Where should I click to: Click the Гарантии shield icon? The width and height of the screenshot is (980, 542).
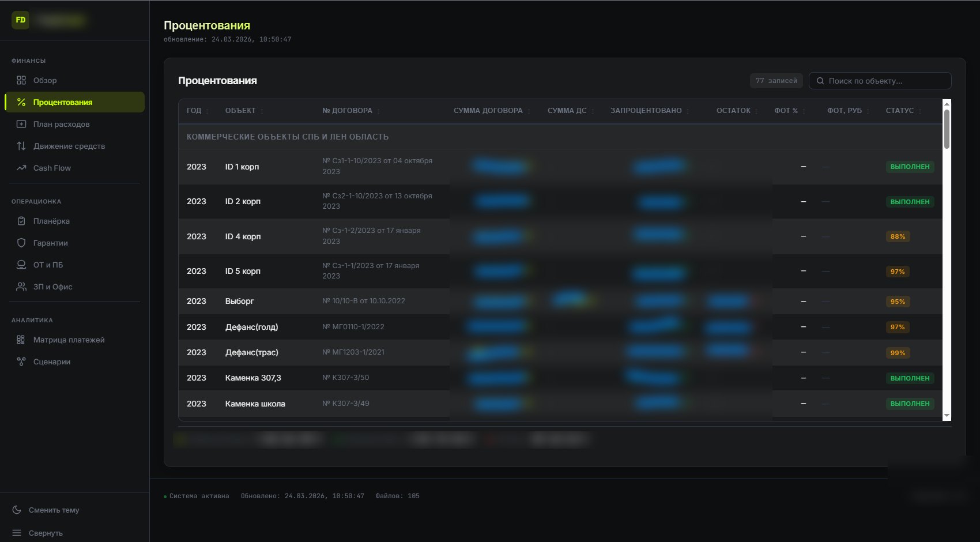point(21,243)
